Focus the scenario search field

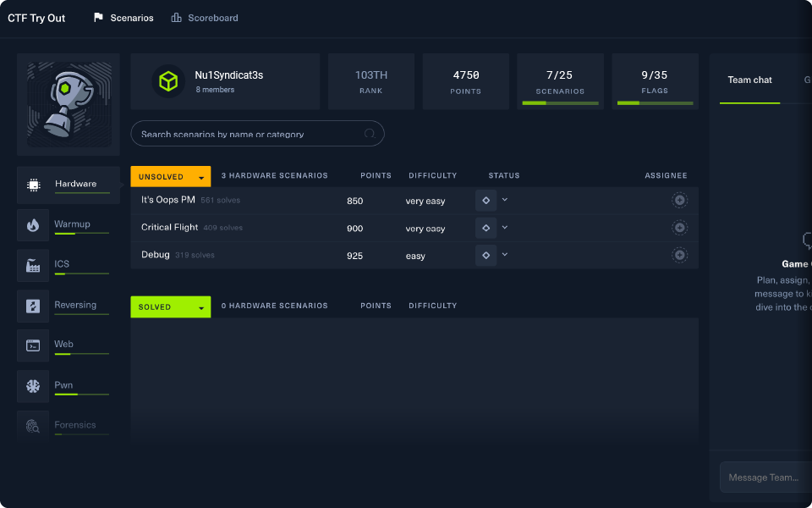[257, 134]
